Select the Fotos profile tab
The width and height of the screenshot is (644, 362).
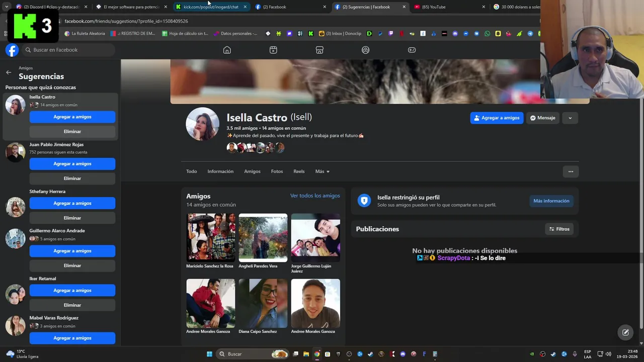point(277,171)
